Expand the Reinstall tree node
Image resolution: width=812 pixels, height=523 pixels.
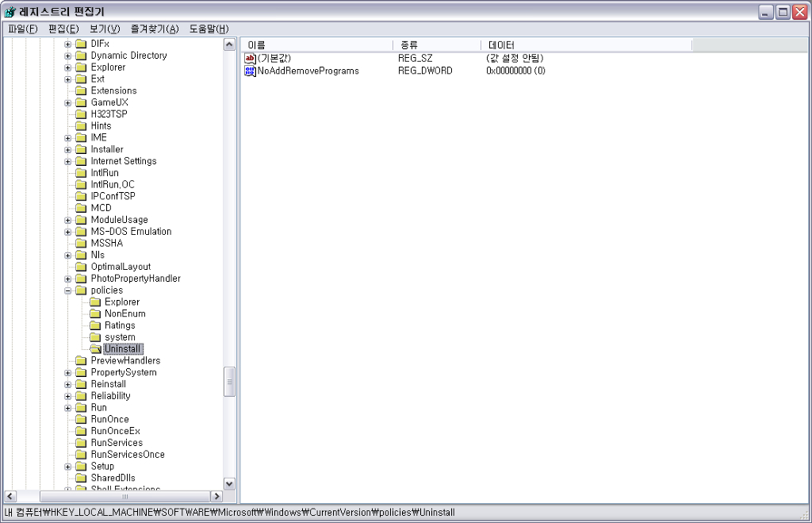coord(68,385)
